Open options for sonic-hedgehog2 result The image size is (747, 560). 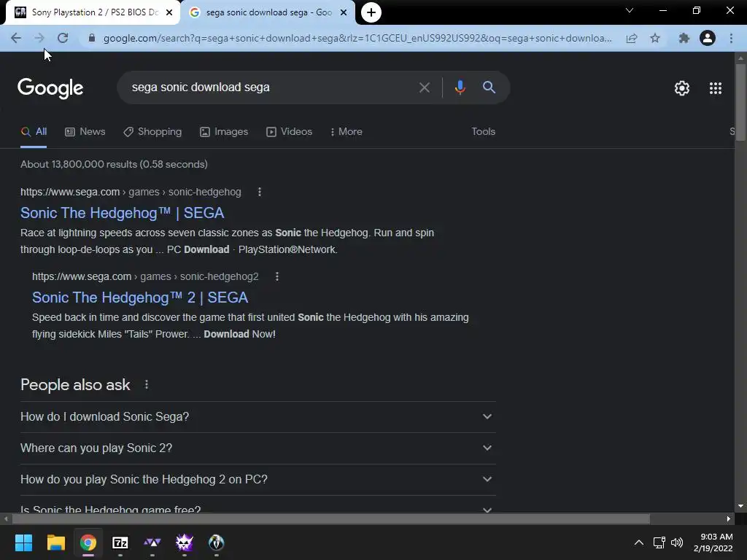tap(276, 276)
